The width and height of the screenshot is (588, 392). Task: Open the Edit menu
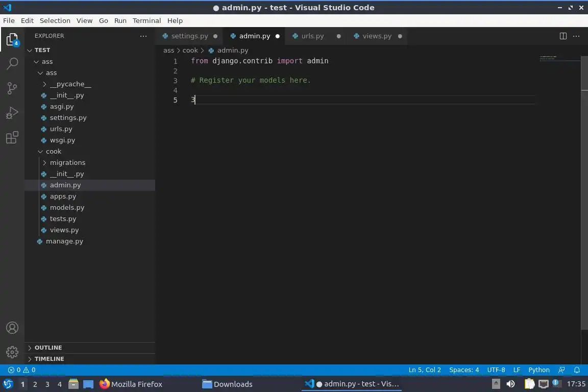27,20
